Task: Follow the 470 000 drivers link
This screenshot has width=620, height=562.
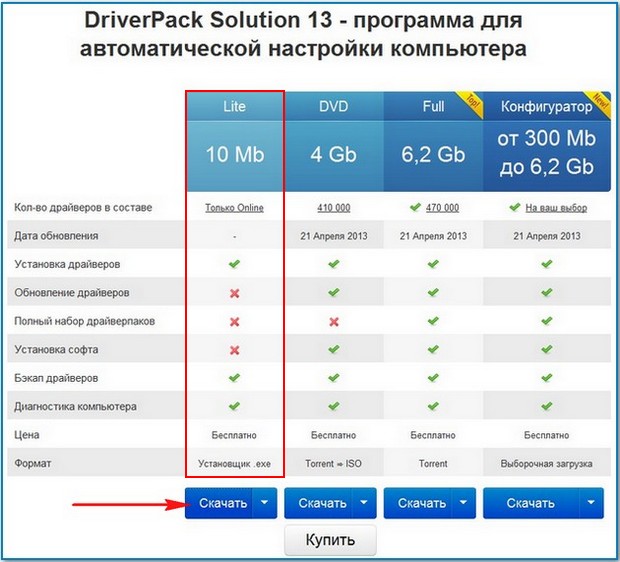Action: tap(440, 208)
